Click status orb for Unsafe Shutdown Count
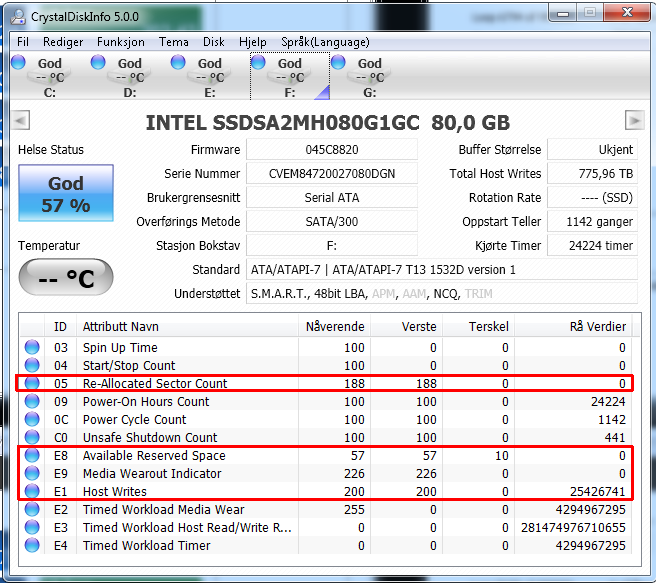Viewport: 656px width, 583px height. click(x=32, y=437)
